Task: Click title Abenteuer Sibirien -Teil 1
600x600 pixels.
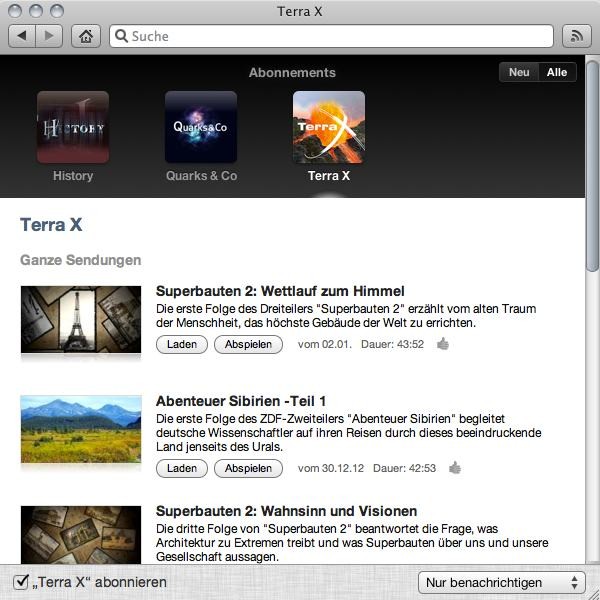Action: 241,401
